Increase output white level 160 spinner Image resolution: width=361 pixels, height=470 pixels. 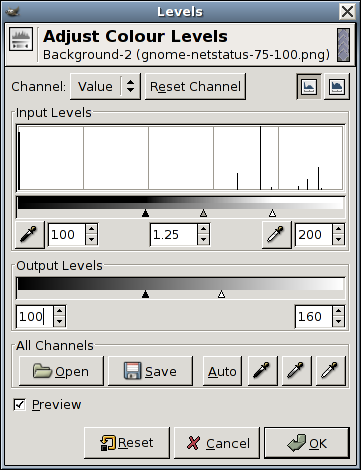338,311
